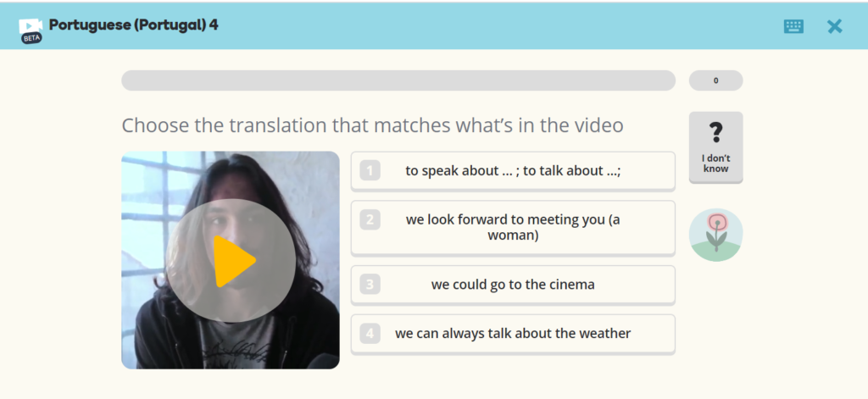Click the number 2 badge
Viewport: 868px width, 399px height.
pyautogui.click(x=370, y=220)
